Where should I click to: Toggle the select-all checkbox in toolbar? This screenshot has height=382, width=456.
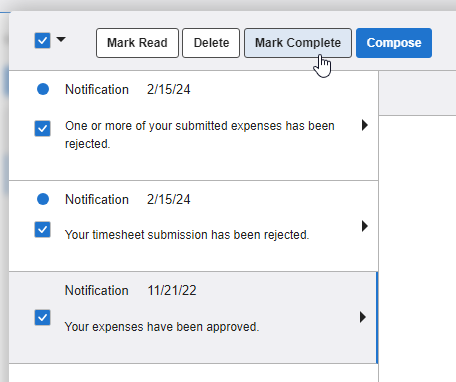click(x=43, y=41)
